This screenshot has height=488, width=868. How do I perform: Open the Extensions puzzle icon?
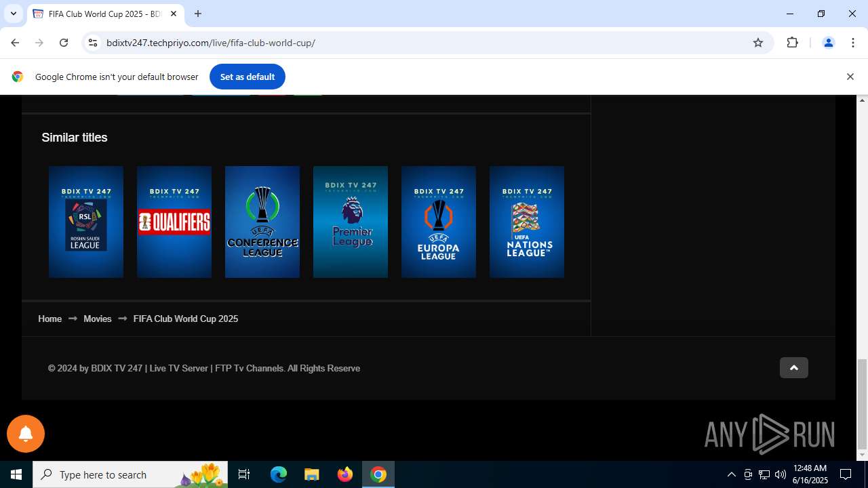[x=792, y=43]
